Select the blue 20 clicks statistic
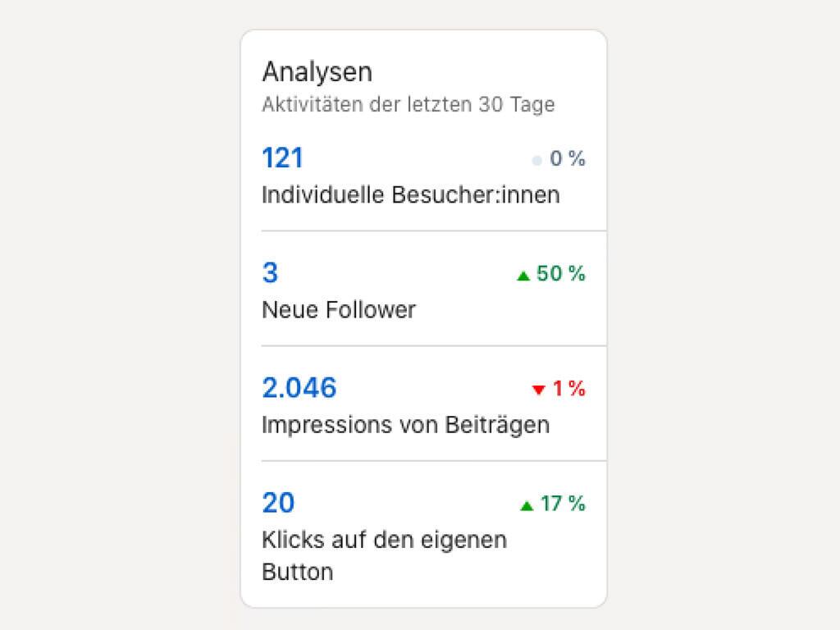 tap(279, 503)
